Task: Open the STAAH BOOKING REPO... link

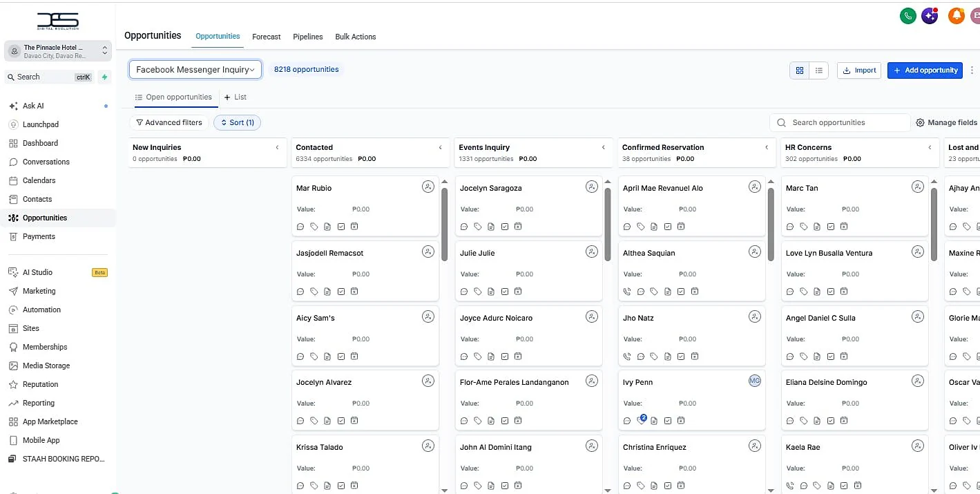Action: coord(64,459)
